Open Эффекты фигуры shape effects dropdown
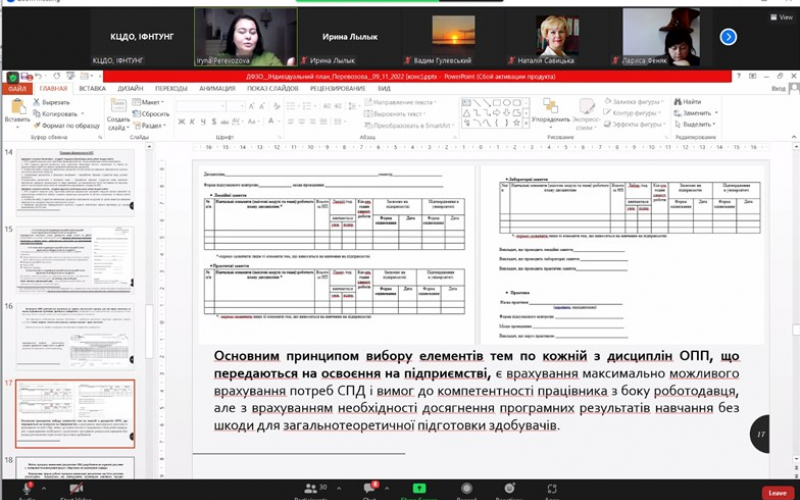Image resolution: width=800 pixels, height=500 pixels. (x=635, y=124)
